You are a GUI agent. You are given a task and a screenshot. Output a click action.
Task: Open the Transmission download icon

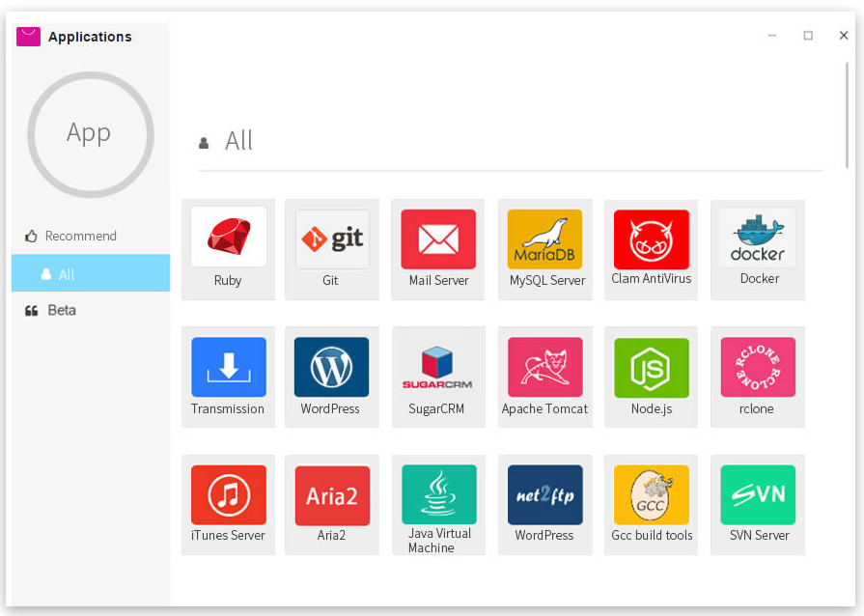tap(229, 367)
